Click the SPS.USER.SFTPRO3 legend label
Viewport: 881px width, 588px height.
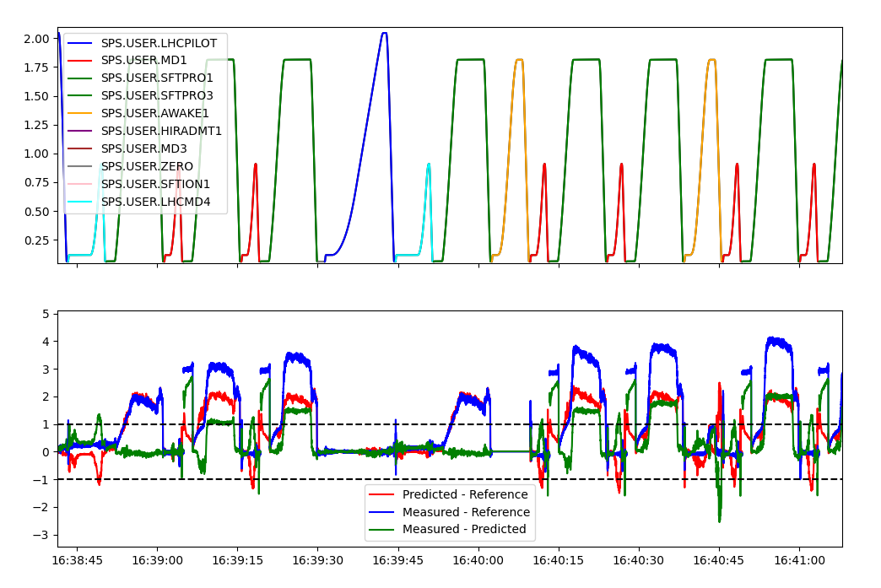coord(157,95)
